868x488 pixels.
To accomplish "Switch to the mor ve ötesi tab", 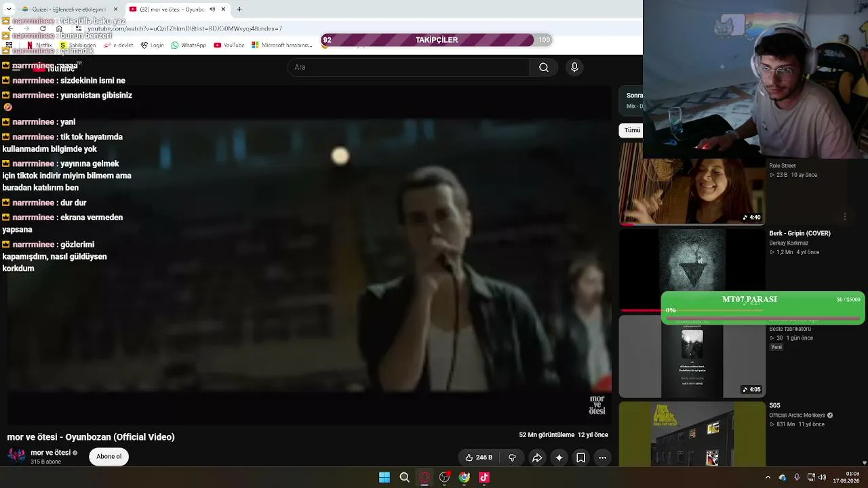I will (177, 9).
